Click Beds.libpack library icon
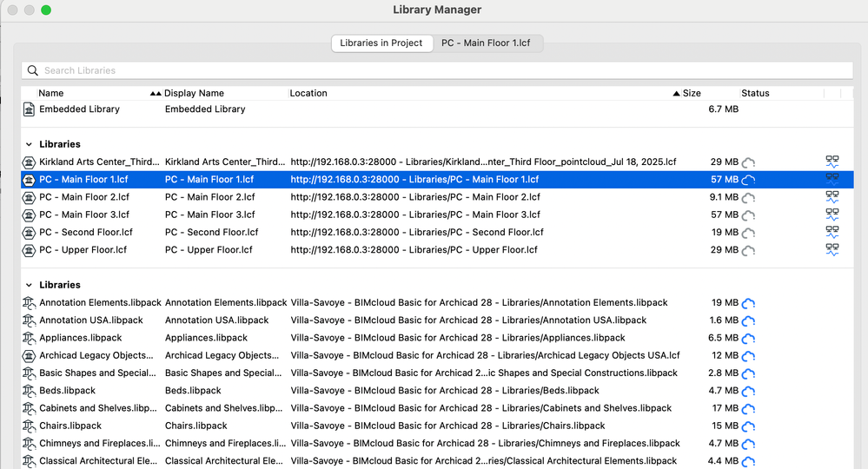Image resolution: width=868 pixels, height=469 pixels. pyautogui.click(x=29, y=391)
